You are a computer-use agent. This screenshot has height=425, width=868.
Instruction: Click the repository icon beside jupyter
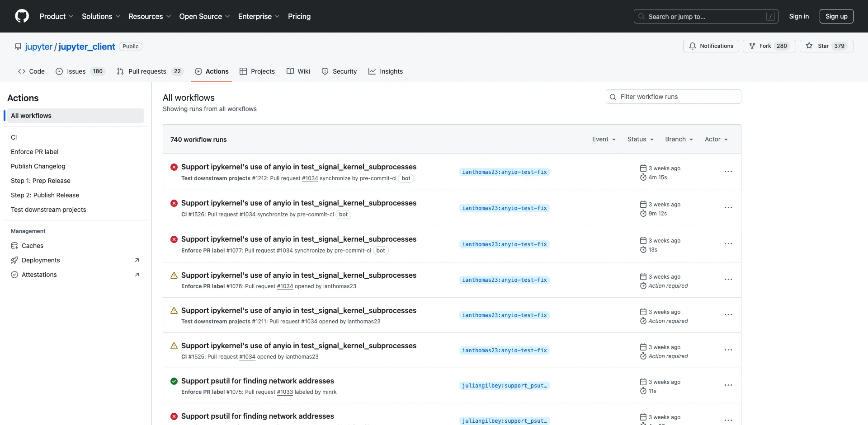(x=18, y=47)
